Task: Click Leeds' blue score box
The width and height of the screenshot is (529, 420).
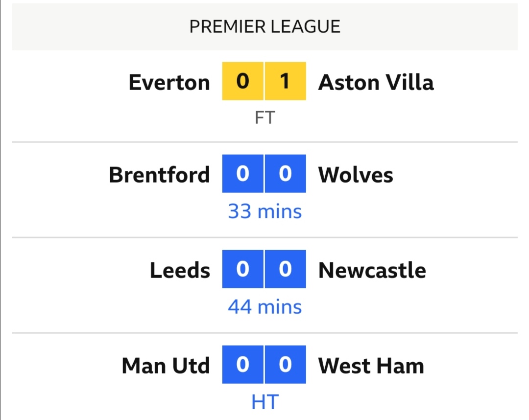Action: tap(242, 269)
